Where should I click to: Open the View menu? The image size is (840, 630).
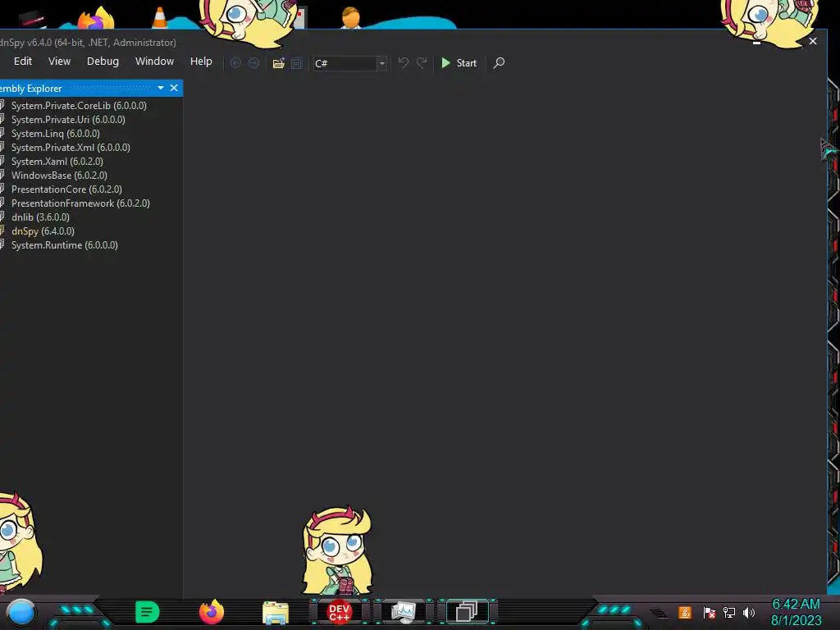click(59, 61)
